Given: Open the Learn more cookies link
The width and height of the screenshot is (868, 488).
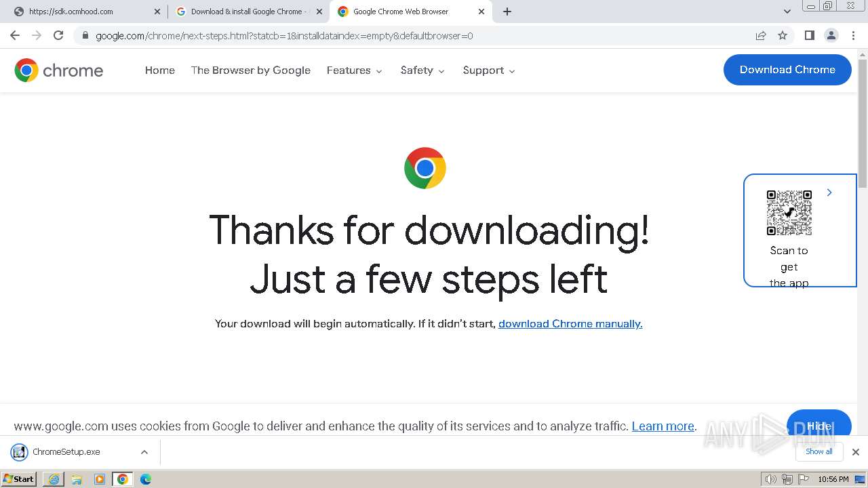Looking at the screenshot, I should point(663,426).
